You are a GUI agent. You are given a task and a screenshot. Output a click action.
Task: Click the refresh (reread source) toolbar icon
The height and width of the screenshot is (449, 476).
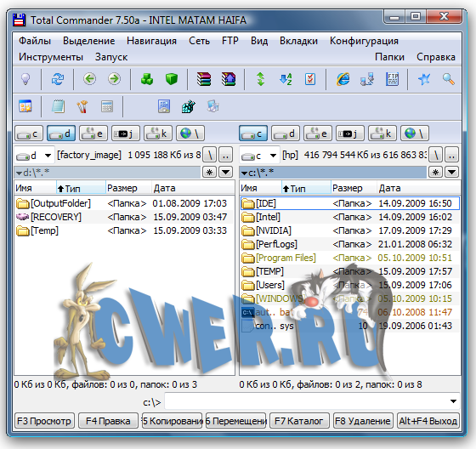pos(58,79)
